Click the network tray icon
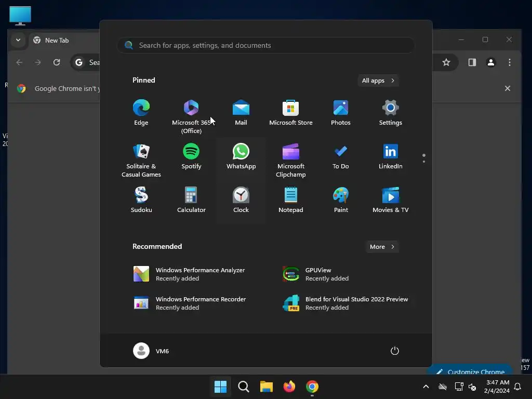The width and height of the screenshot is (532, 399). coord(459,387)
